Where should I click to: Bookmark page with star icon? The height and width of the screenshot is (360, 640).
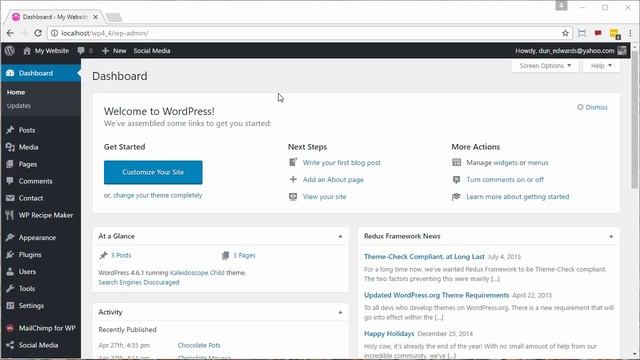pos(565,33)
